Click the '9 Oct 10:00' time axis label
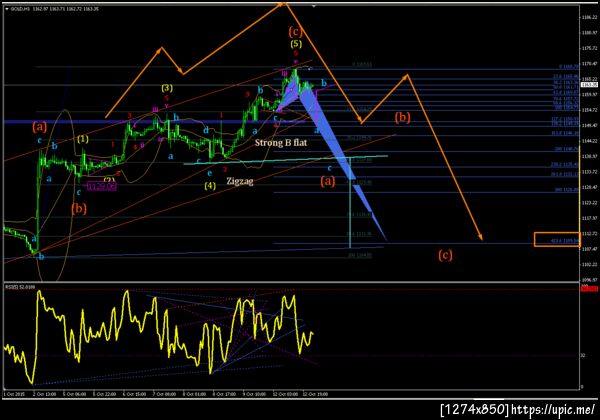600x420 pixels. (254, 394)
